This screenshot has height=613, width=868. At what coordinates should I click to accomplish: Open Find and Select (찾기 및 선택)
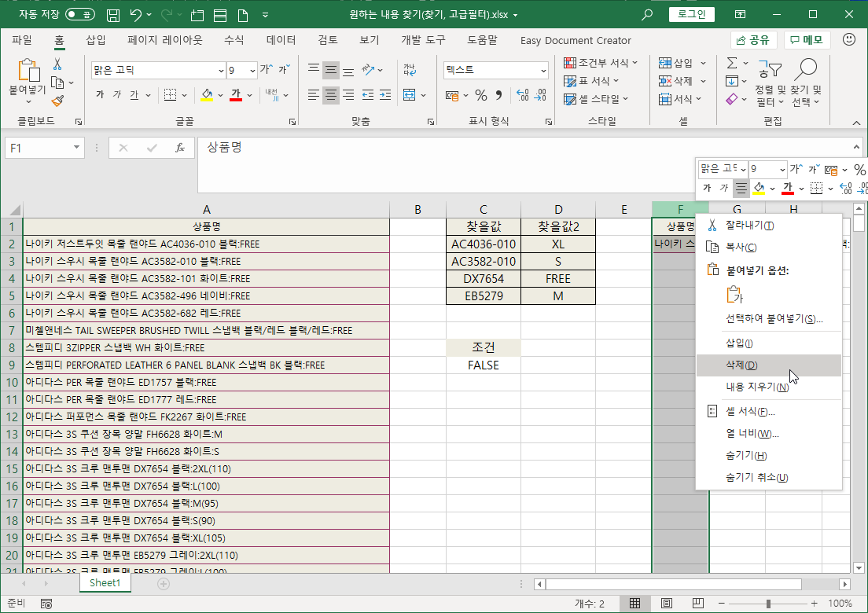tap(805, 83)
